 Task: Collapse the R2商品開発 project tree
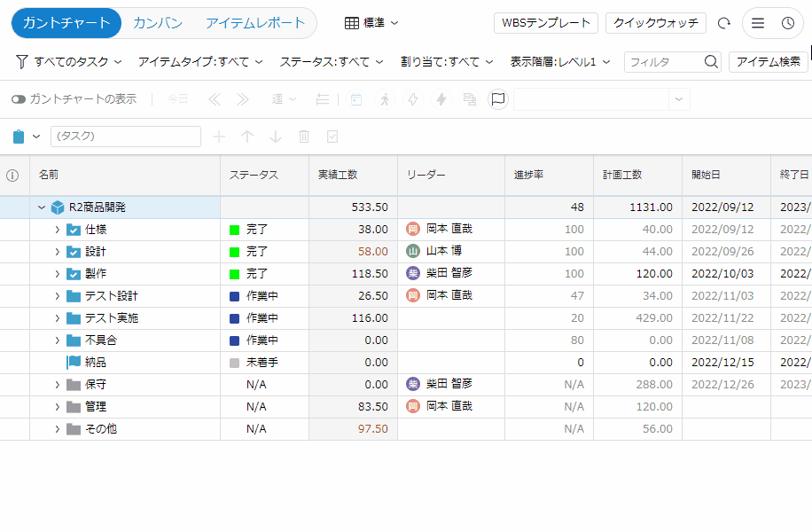pyautogui.click(x=41, y=207)
